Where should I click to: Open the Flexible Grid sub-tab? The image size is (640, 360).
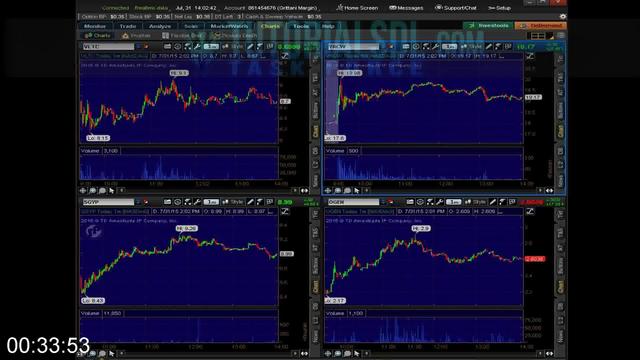(x=182, y=36)
